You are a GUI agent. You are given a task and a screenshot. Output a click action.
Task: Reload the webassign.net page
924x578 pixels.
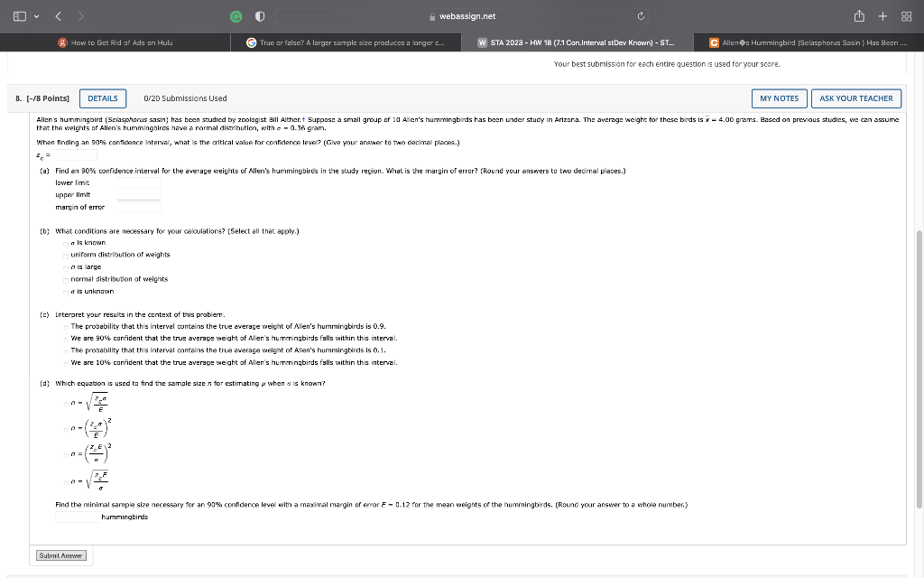click(x=641, y=15)
